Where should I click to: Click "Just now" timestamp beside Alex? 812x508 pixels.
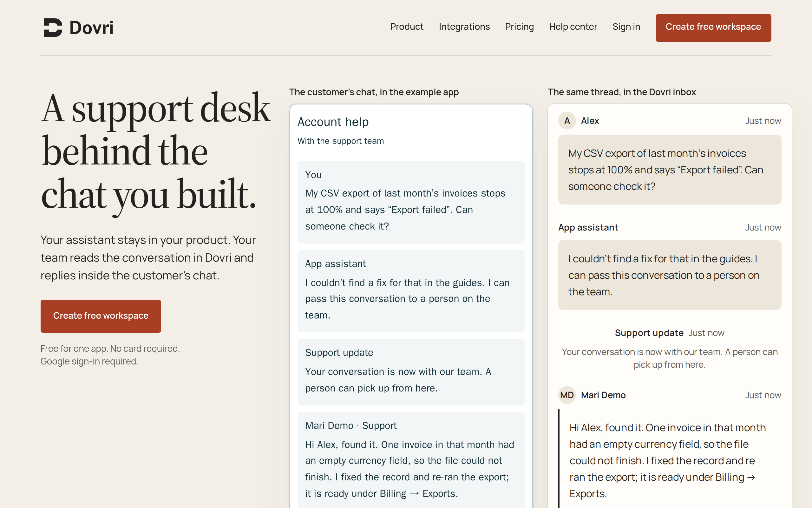pos(763,121)
